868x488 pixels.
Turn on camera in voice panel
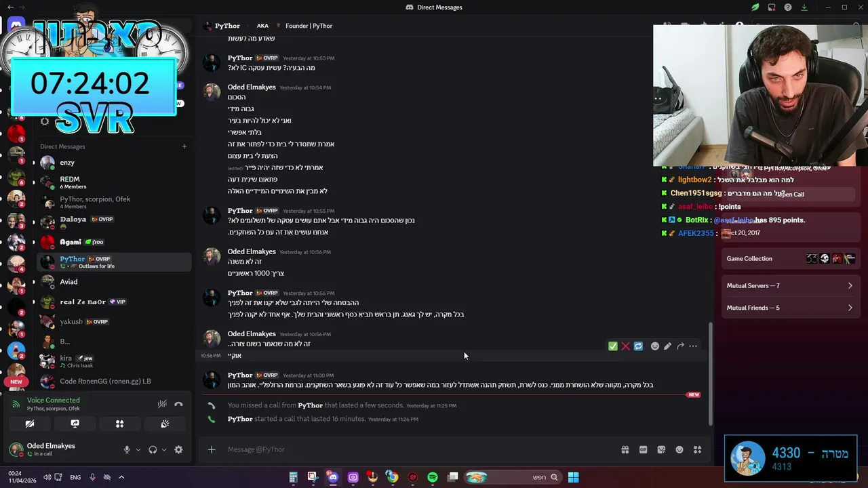click(30, 424)
